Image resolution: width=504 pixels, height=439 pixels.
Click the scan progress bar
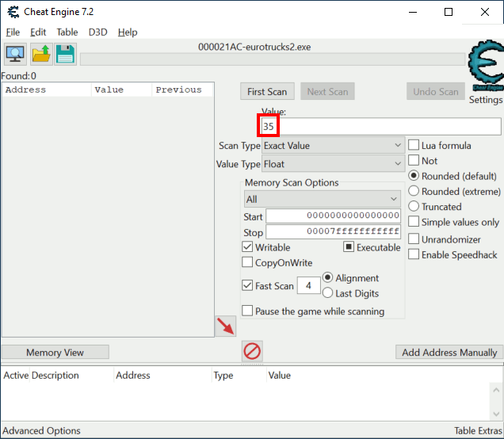coord(273,59)
